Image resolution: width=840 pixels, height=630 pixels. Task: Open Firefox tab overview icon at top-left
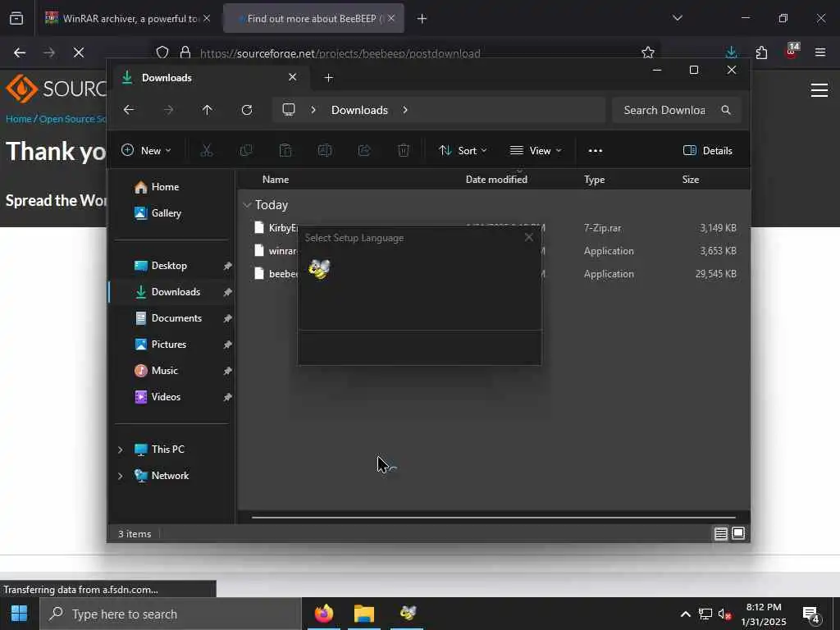pyautogui.click(x=16, y=19)
